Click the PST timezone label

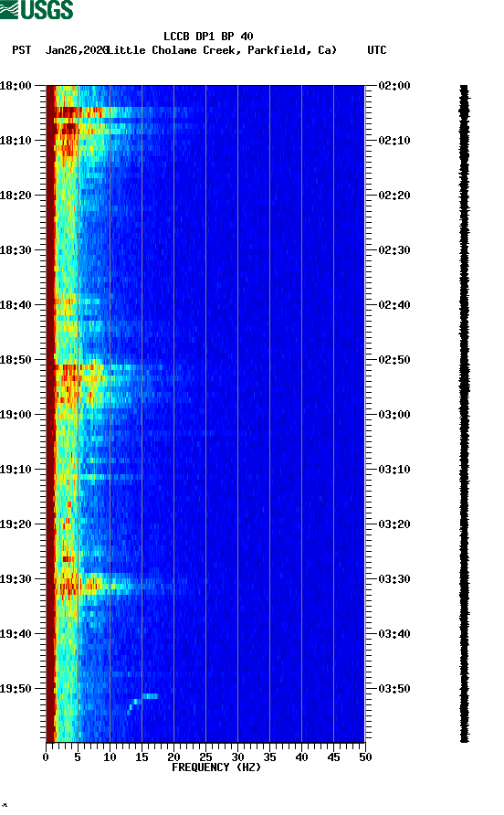point(22,50)
